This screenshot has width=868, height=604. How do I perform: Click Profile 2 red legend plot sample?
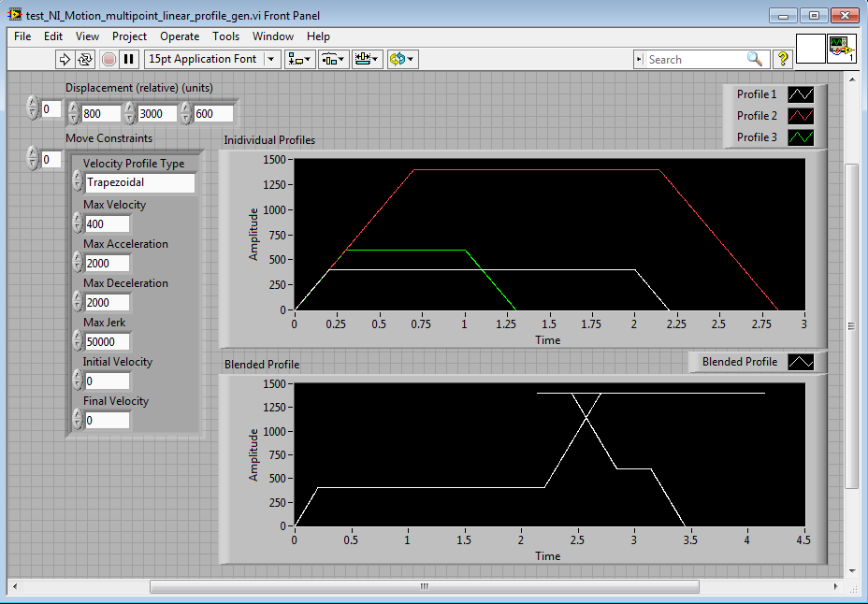point(801,116)
